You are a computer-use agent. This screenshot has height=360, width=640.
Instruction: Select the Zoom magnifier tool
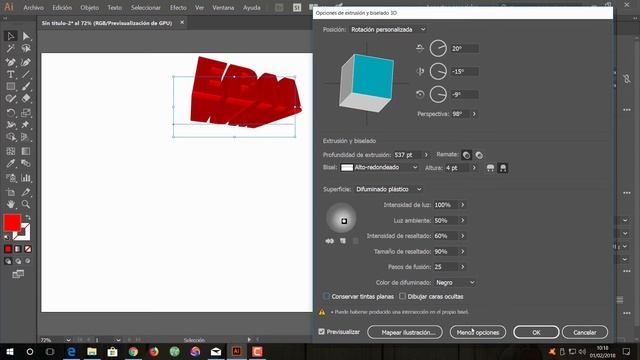click(x=26, y=204)
